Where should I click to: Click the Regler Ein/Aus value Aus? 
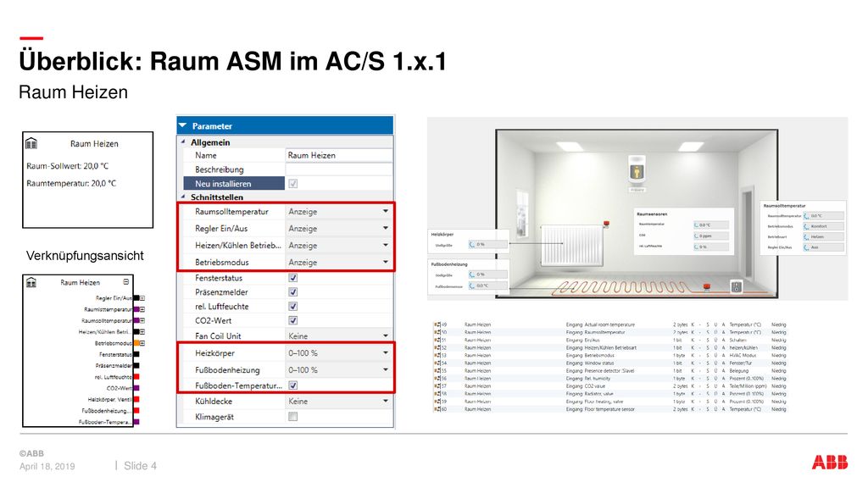tap(824, 247)
